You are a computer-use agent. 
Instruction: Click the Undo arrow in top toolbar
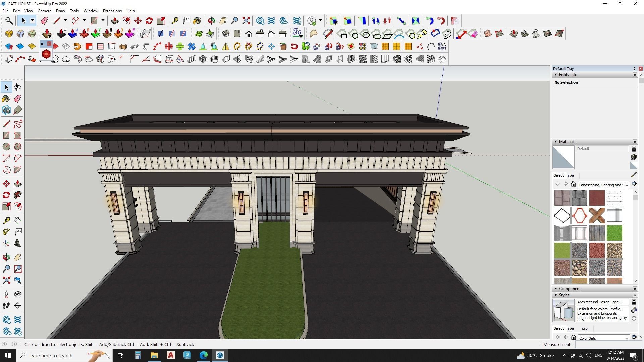[x=429, y=21]
